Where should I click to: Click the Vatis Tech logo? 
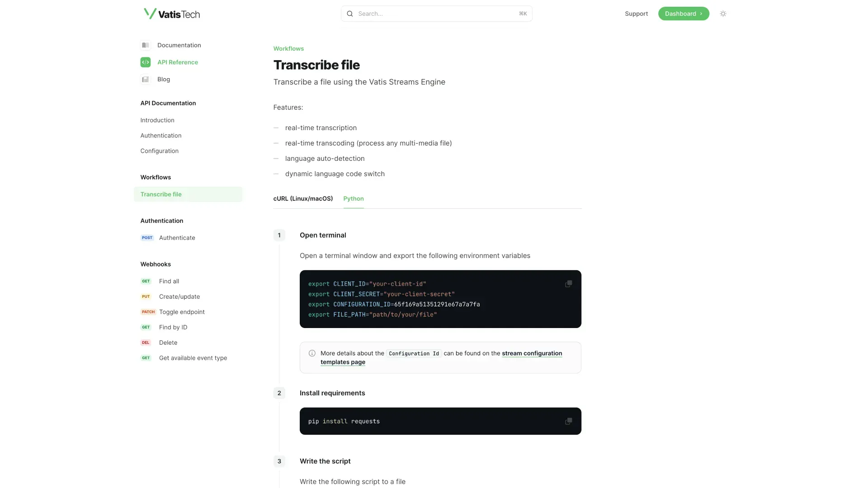click(172, 14)
